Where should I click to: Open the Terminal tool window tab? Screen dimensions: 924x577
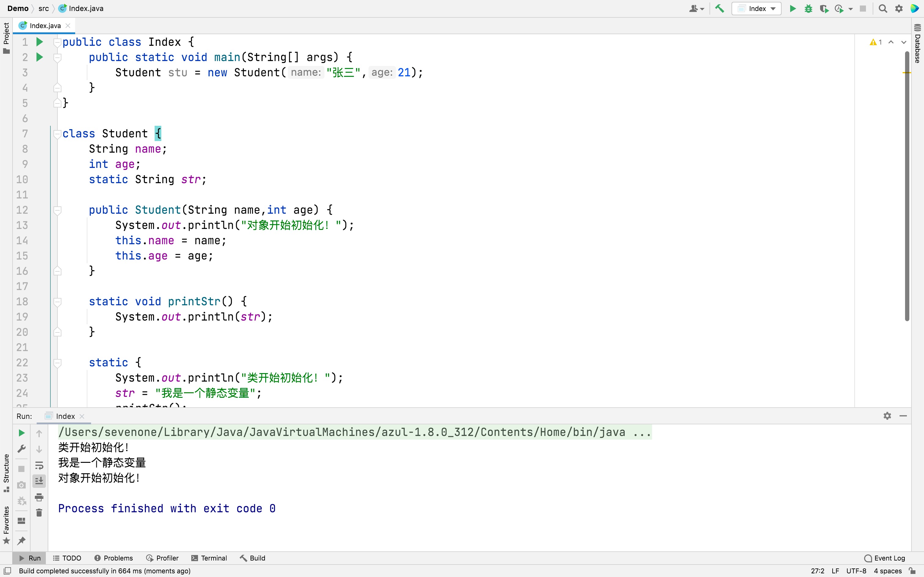[x=209, y=558]
